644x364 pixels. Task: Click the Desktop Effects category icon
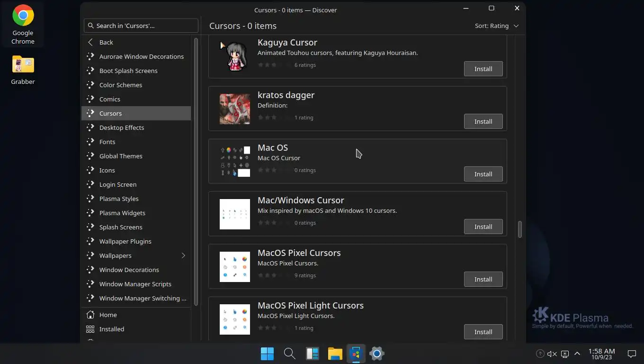(90, 127)
